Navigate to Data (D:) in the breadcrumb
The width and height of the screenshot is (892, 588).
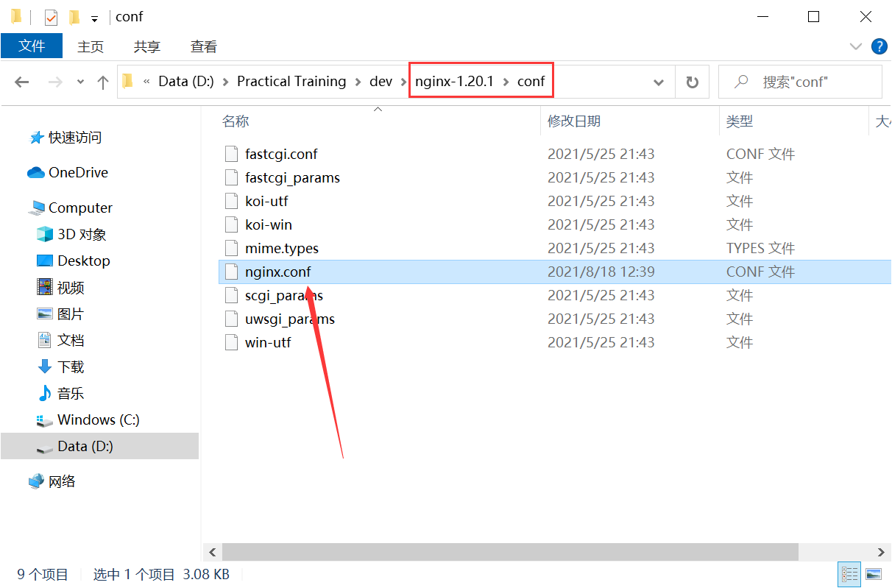tap(186, 82)
